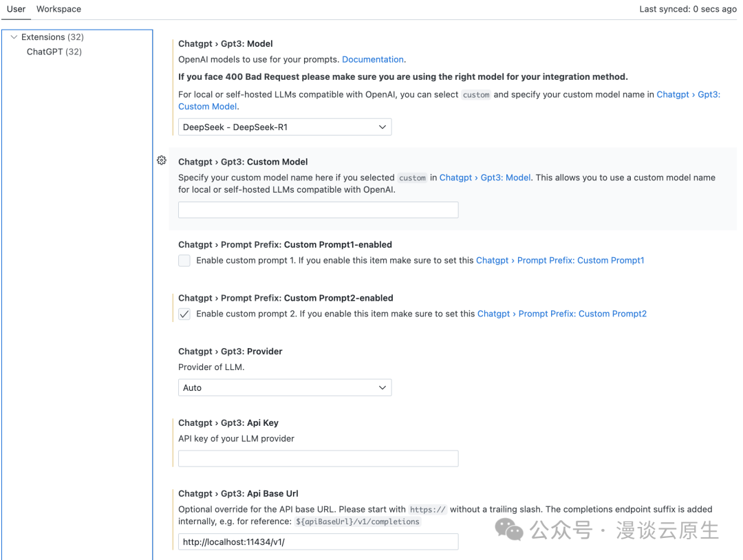Collapse the Extensions (32) tree node
The width and height of the screenshot is (743, 560).
click(x=14, y=37)
